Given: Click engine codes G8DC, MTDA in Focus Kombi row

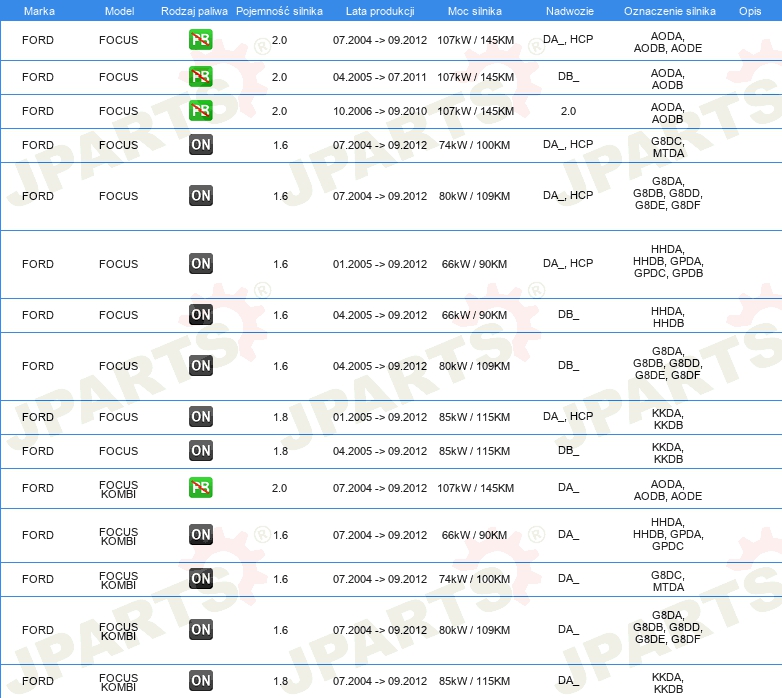Looking at the screenshot, I should pyautogui.click(x=668, y=581).
